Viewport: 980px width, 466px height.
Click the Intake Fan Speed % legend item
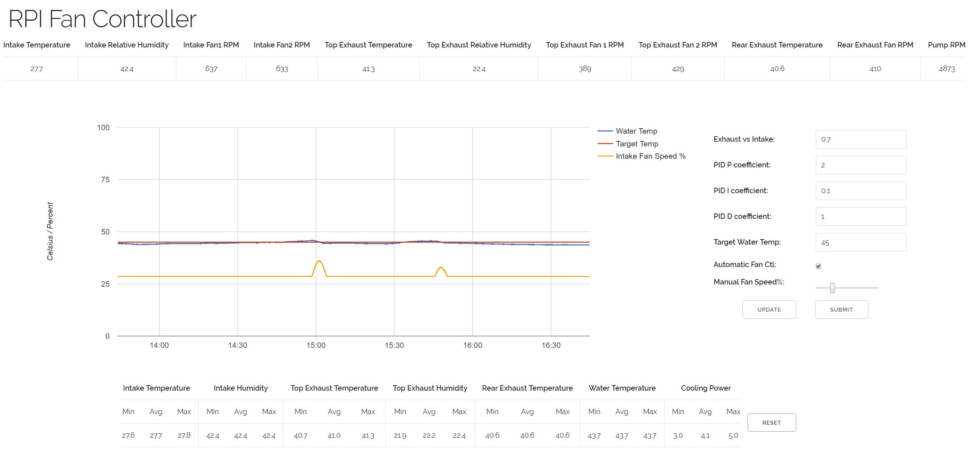click(x=650, y=156)
